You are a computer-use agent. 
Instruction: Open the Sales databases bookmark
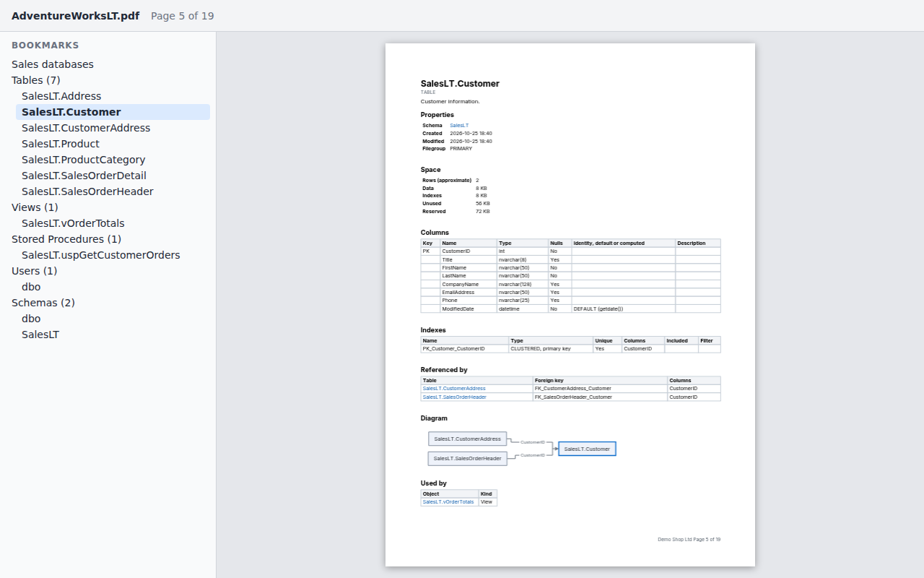pos(53,64)
